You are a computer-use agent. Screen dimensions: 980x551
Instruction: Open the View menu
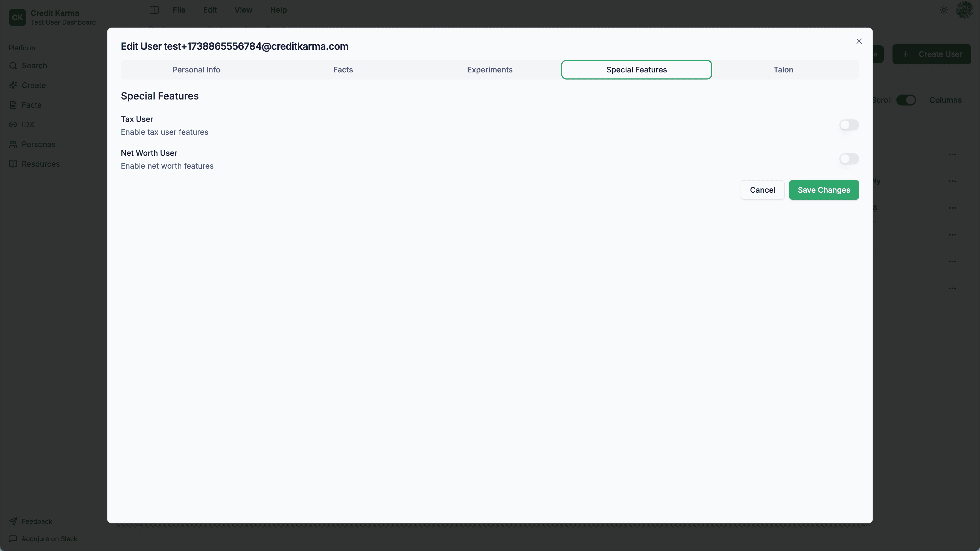tap(243, 10)
